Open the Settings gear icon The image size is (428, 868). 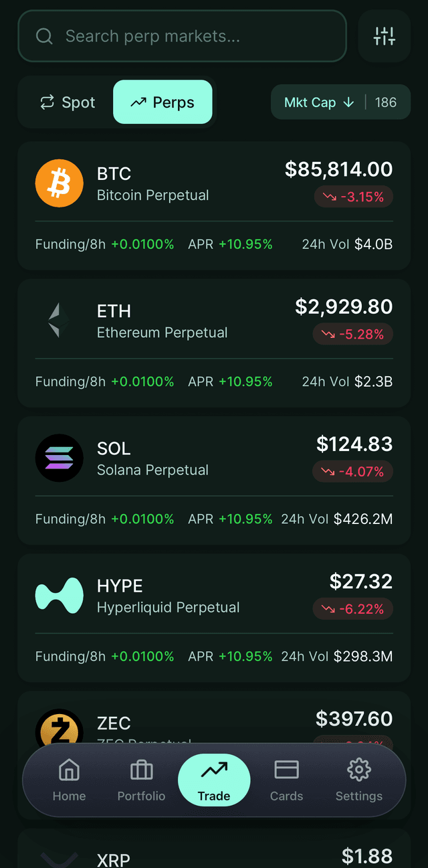358,780
